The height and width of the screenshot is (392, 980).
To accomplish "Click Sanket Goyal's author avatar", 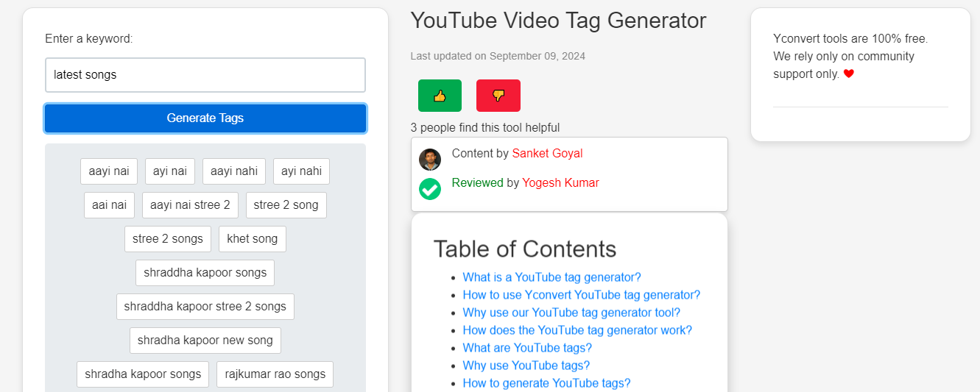I will [430, 160].
